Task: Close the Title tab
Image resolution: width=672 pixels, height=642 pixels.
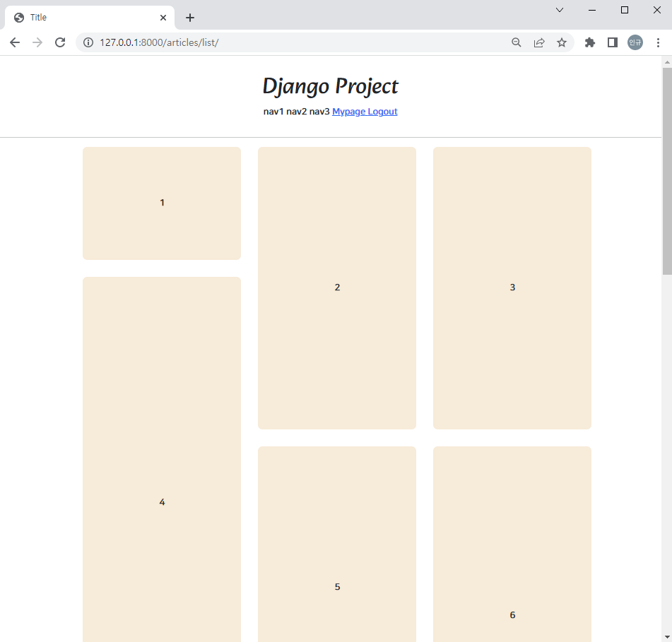Action: pyautogui.click(x=163, y=18)
